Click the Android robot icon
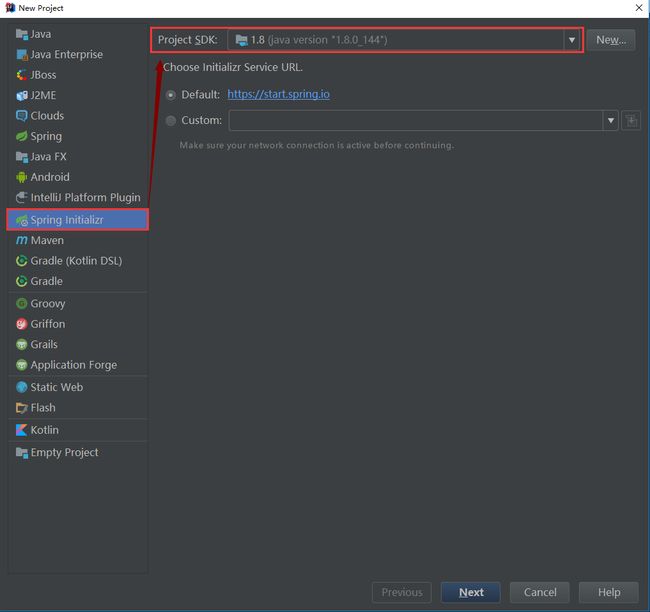Viewport: 650px width, 612px height. point(22,177)
